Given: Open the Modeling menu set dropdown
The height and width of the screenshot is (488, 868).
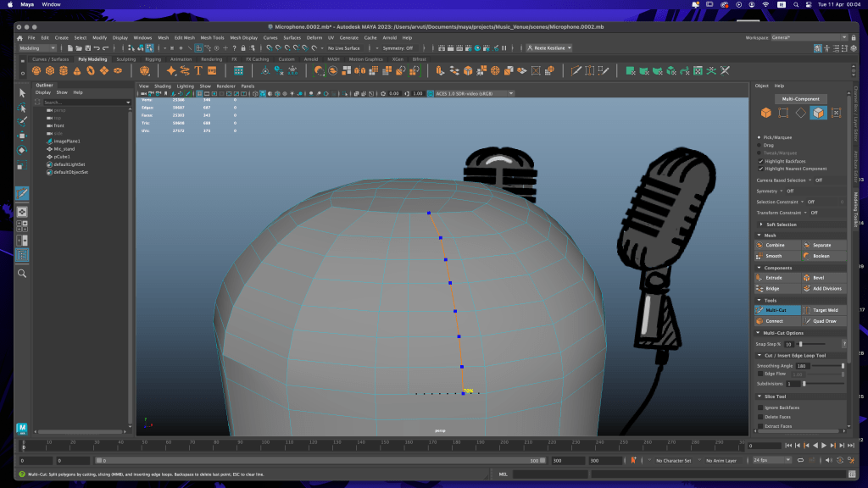Looking at the screenshot, I should (37, 48).
